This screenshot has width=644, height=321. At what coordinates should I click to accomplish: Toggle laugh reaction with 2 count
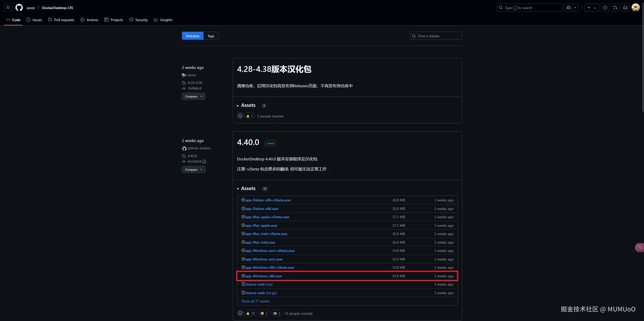pos(264,313)
